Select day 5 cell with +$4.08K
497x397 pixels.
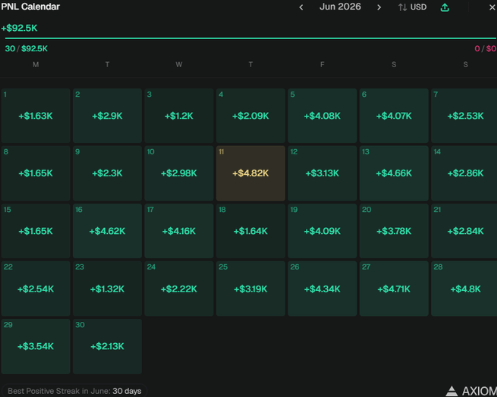click(x=322, y=116)
